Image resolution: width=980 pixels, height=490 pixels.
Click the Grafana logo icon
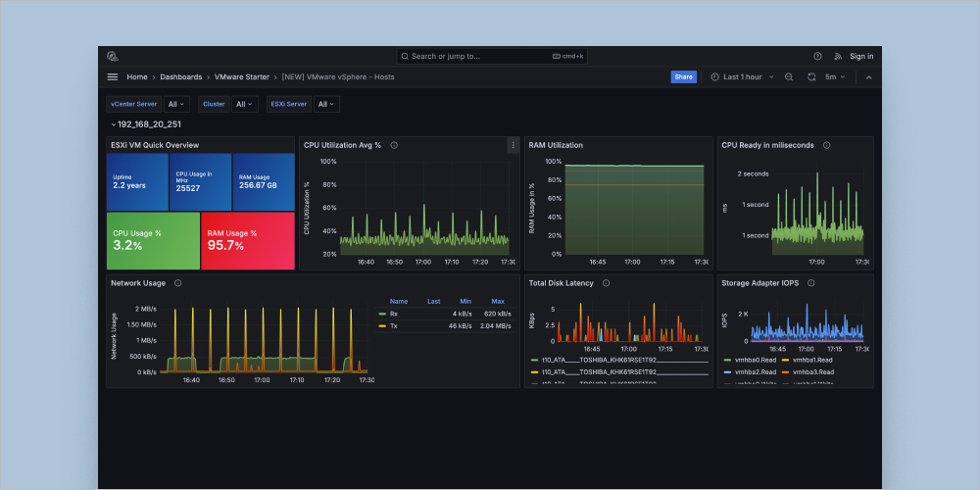113,56
